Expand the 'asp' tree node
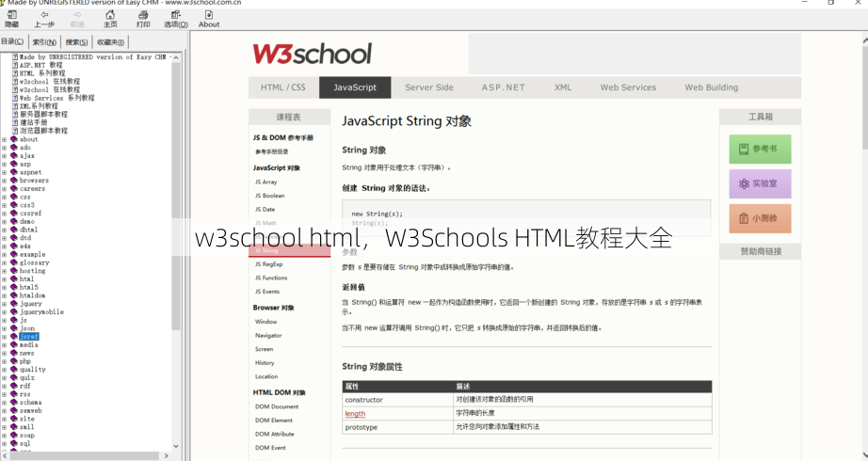Image resolution: width=868 pixels, height=461 pixels. point(4,165)
